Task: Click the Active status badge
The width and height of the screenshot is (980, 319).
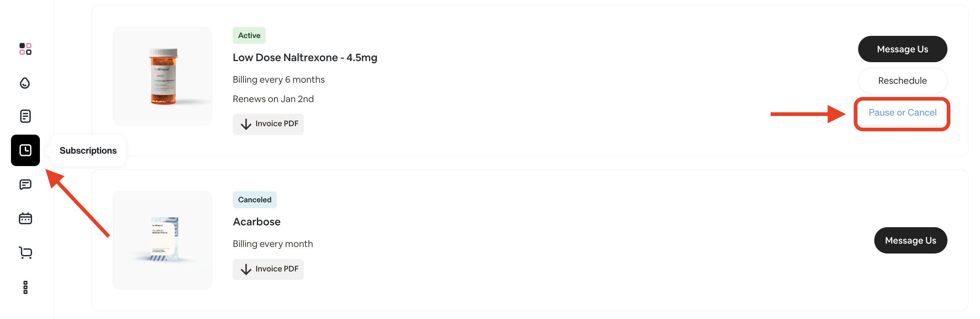Action: click(x=249, y=35)
